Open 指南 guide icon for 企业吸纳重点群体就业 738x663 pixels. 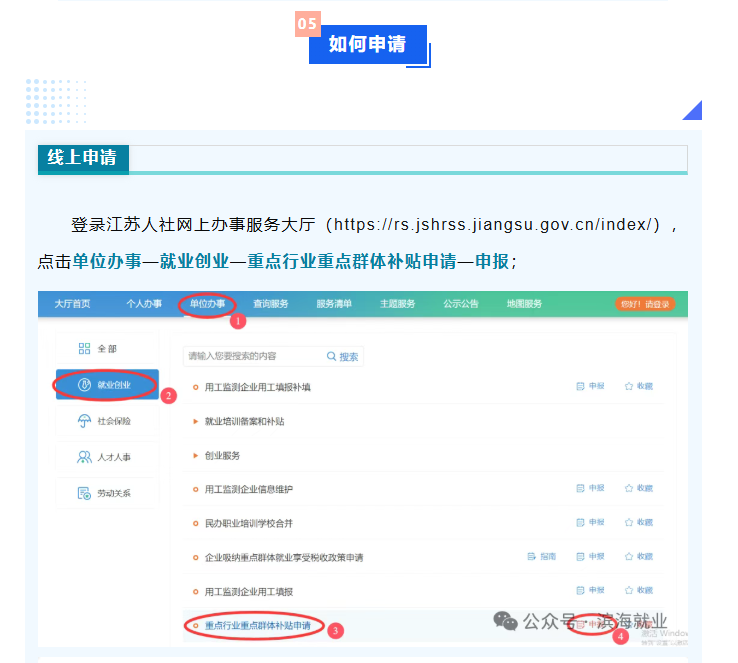pyautogui.click(x=532, y=557)
